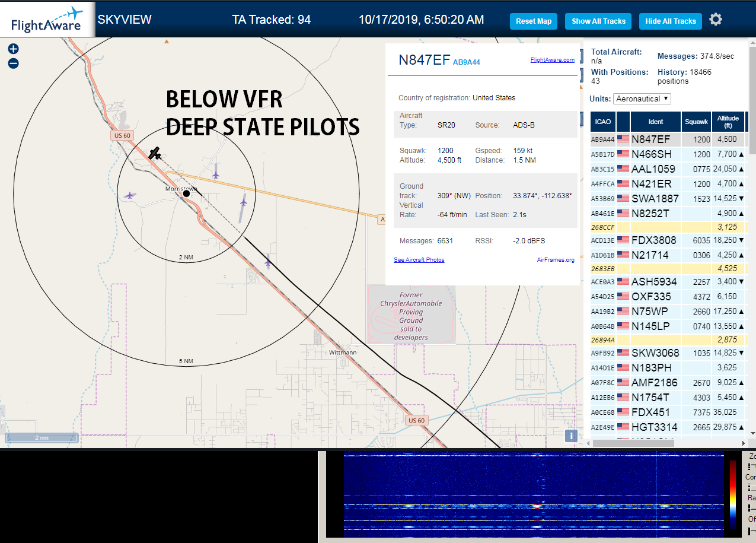Image resolution: width=756 pixels, height=543 pixels.
Task: Click the US flag in N847EF row
Action: click(x=623, y=139)
